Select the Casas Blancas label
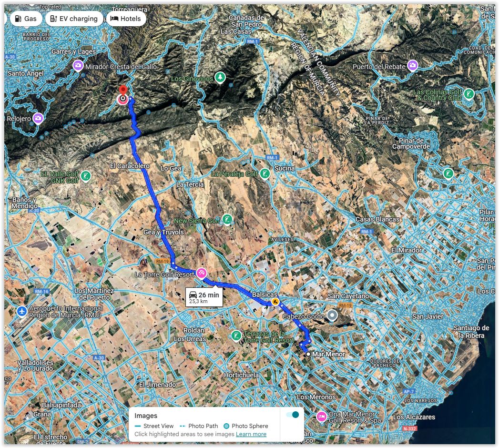499x448 pixels. [377, 219]
